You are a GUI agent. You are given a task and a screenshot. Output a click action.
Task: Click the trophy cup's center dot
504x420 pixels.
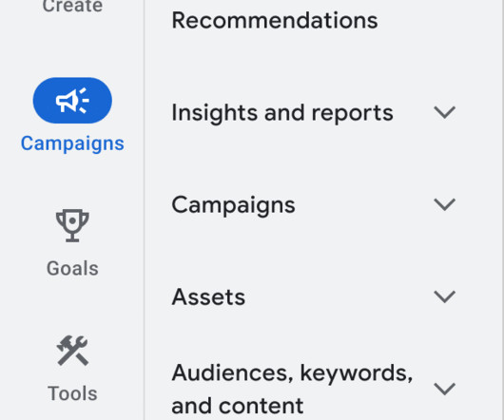tap(72, 220)
